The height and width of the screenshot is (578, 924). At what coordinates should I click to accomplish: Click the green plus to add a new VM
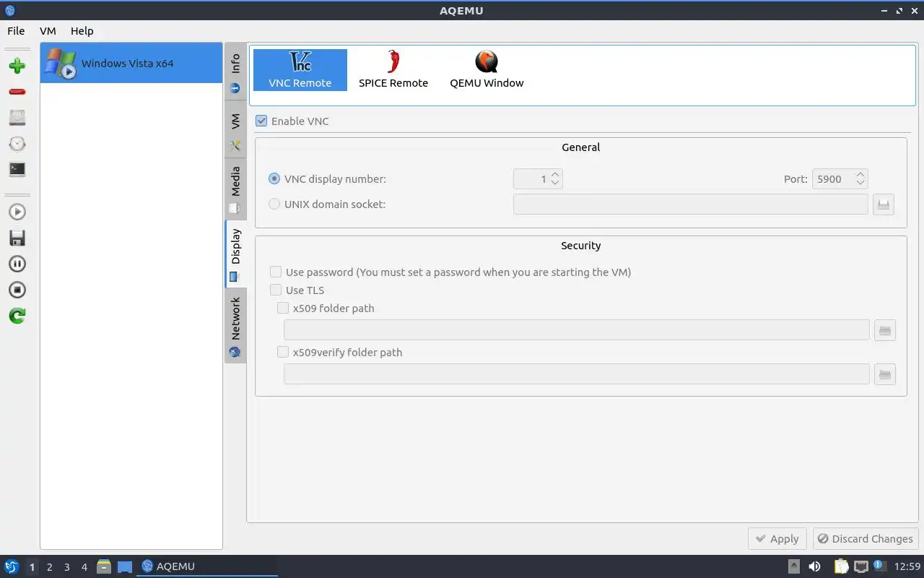[17, 66]
